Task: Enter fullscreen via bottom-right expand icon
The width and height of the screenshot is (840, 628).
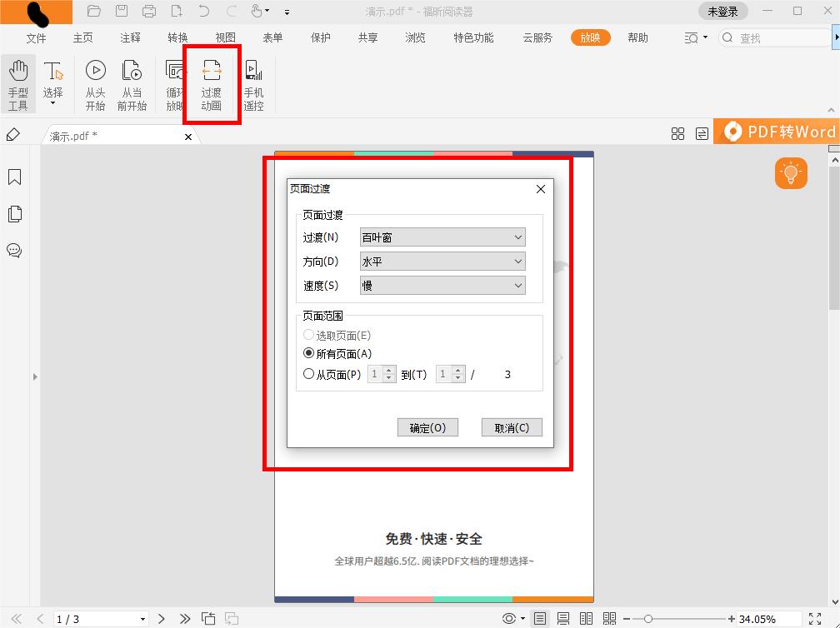Action: click(814, 619)
